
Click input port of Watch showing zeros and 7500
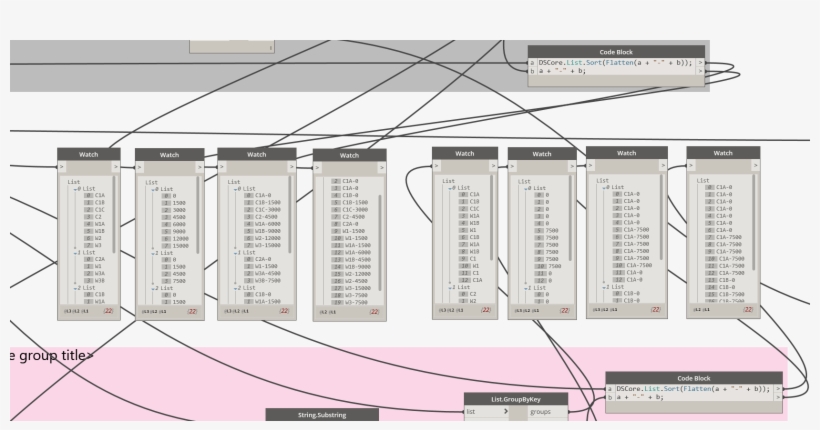[512, 166]
